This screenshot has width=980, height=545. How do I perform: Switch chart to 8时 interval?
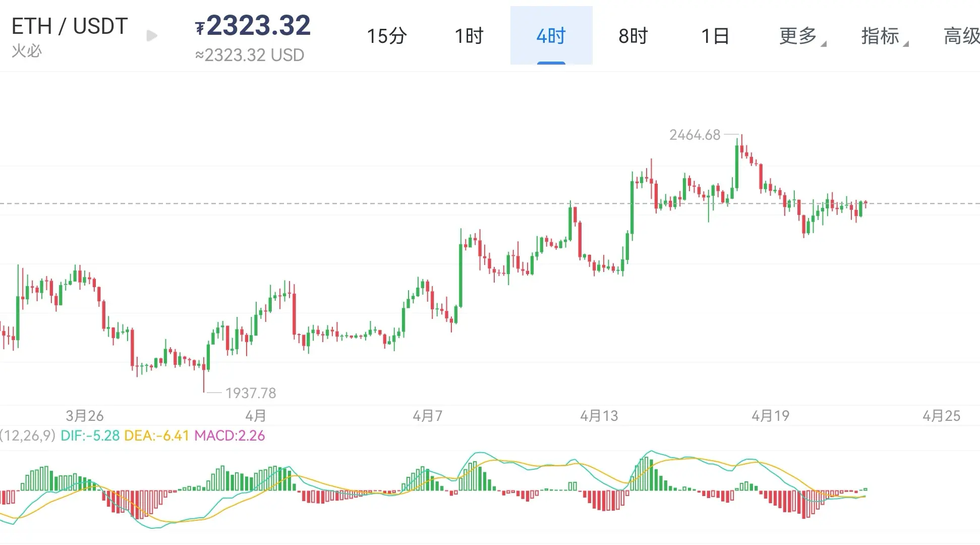click(x=633, y=36)
